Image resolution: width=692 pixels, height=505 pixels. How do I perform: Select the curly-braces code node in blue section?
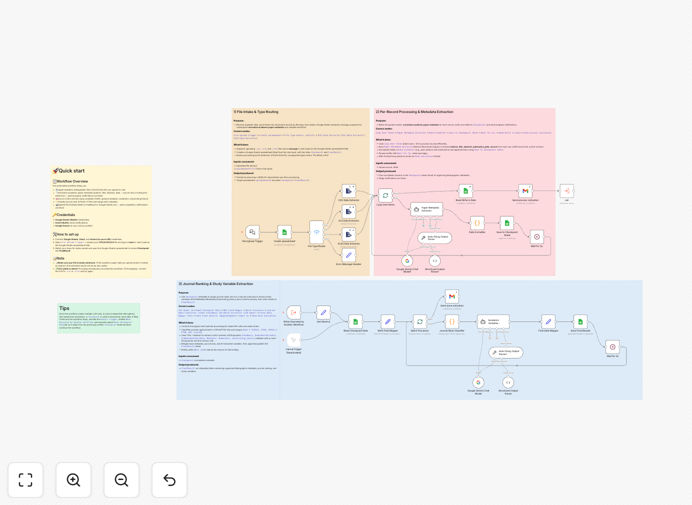[x=452, y=322]
